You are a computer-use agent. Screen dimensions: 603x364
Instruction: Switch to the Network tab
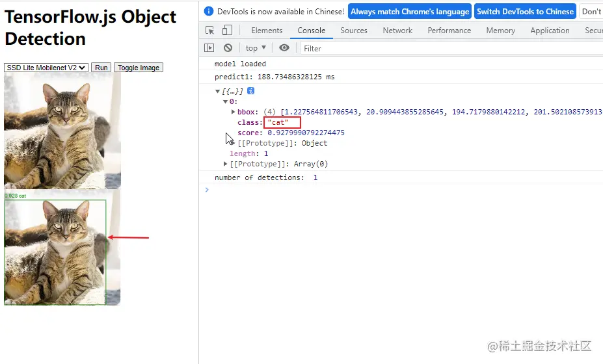point(397,31)
